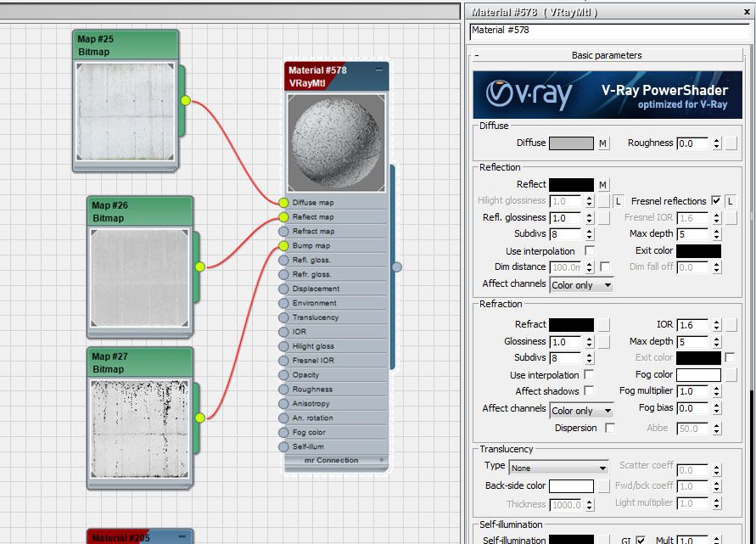Enable refraction Exit color checkbox
This screenshot has width=756, height=544.
click(x=730, y=357)
